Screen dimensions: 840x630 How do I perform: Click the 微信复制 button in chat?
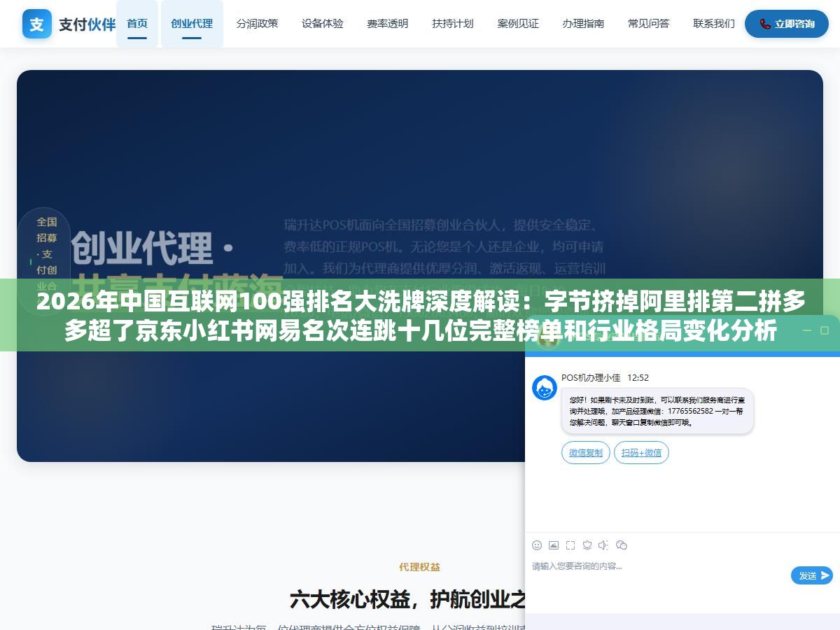(x=586, y=453)
